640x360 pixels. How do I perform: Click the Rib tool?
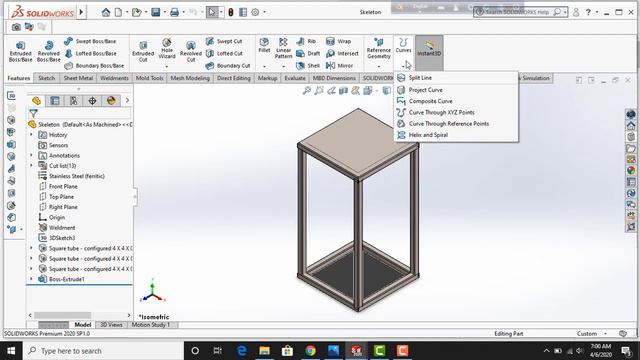tap(306, 41)
